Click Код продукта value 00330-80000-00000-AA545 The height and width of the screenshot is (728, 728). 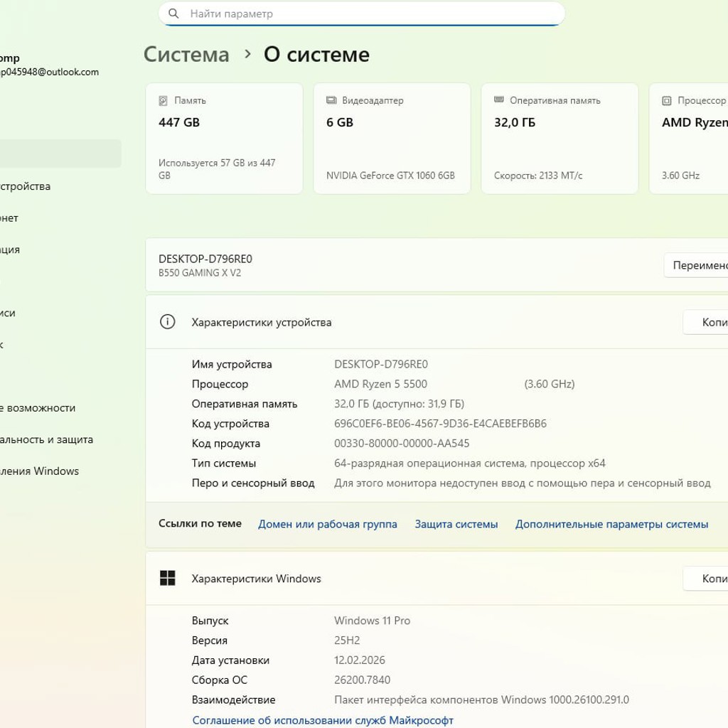tap(402, 444)
